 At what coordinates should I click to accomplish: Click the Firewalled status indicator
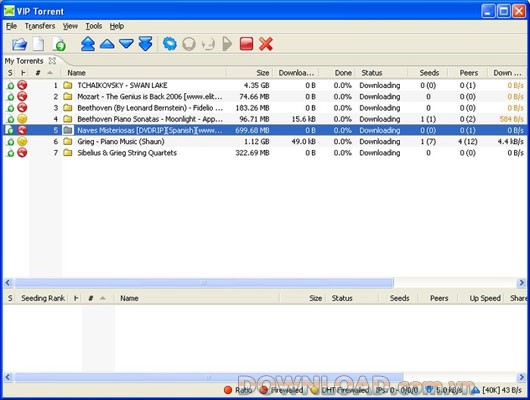pyautogui.click(x=281, y=390)
